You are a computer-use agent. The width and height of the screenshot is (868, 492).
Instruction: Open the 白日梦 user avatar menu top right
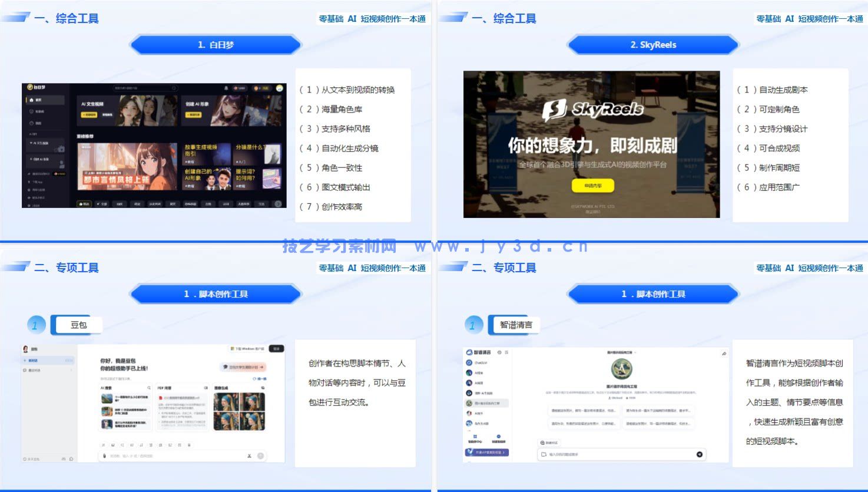tap(279, 88)
